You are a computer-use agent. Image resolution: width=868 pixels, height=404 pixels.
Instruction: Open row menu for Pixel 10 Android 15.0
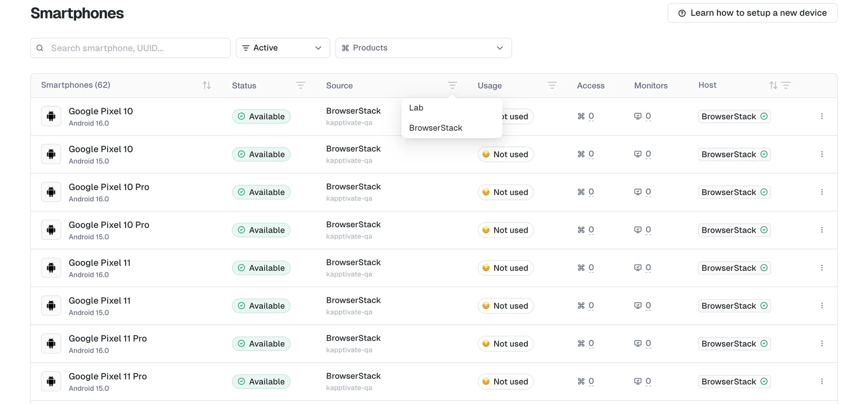point(822,154)
